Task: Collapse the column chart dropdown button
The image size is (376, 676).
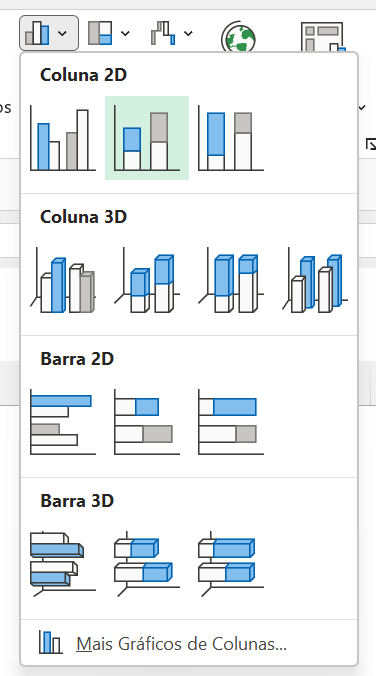Action: coord(49,33)
